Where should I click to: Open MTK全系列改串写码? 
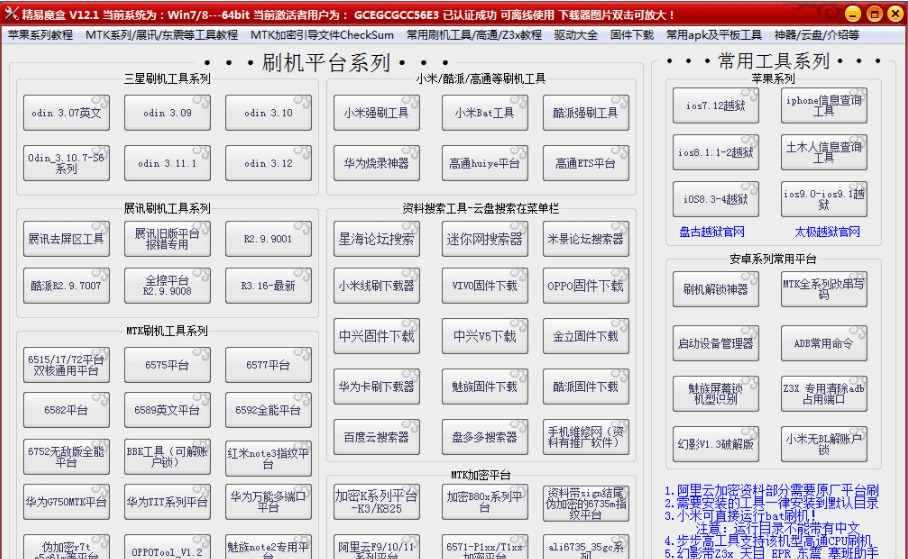pos(824,289)
